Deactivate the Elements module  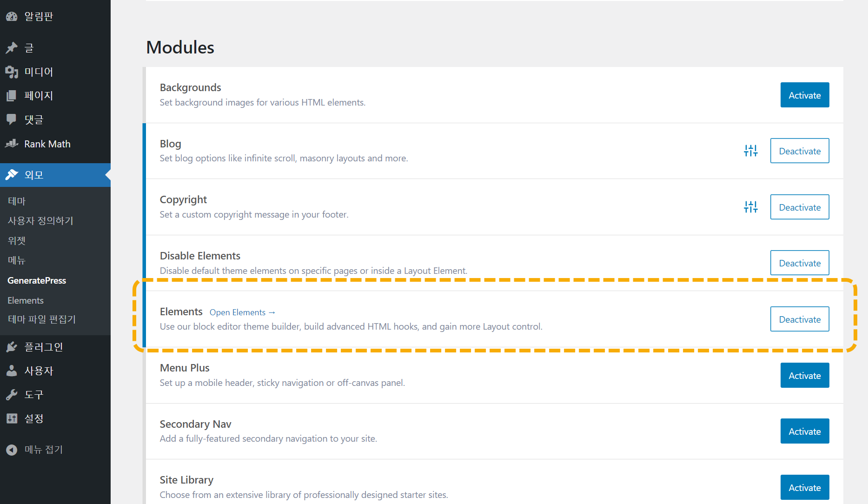800,319
